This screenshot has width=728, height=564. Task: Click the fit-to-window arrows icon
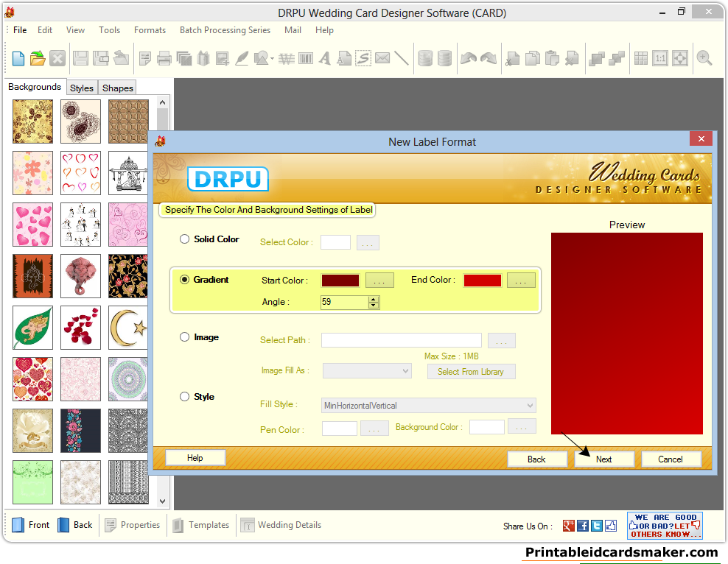pos(680,58)
